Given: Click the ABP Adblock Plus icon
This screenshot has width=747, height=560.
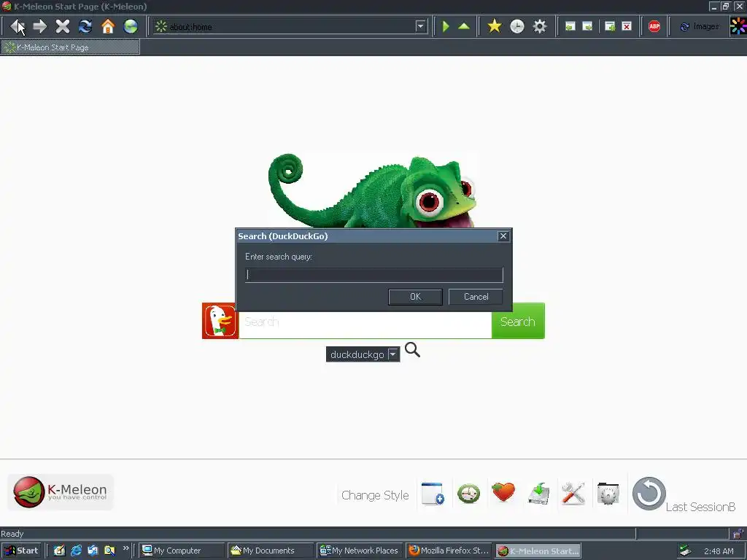Looking at the screenshot, I should [x=654, y=26].
